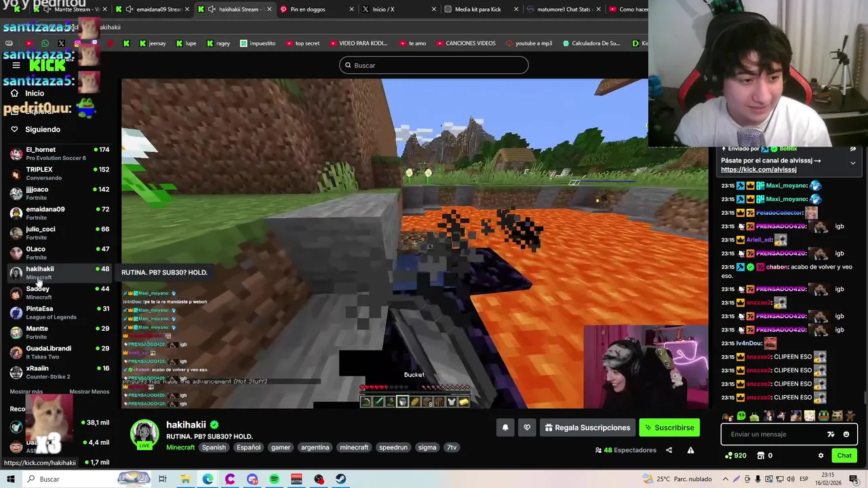Click the green 'Suscribirse' button
The image size is (868, 488).
(669, 428)
